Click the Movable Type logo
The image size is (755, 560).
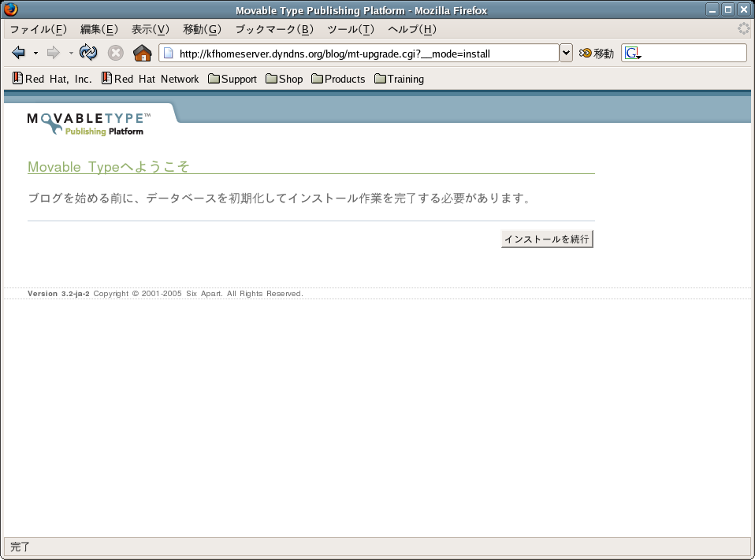pyautogui.click(x=88, y=124)
